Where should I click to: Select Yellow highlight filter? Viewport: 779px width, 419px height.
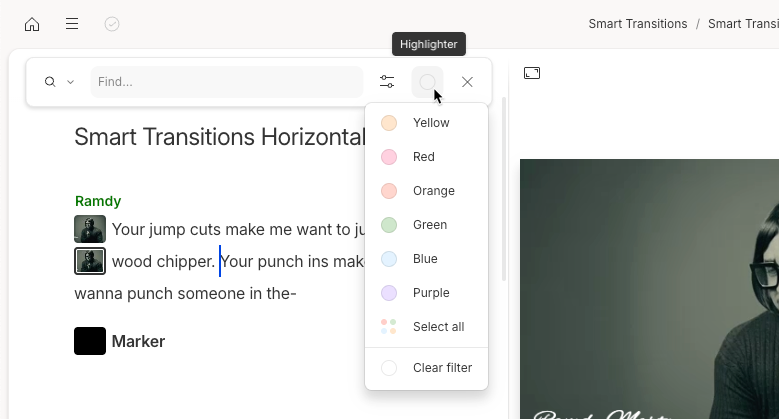[x=426, y=123]
